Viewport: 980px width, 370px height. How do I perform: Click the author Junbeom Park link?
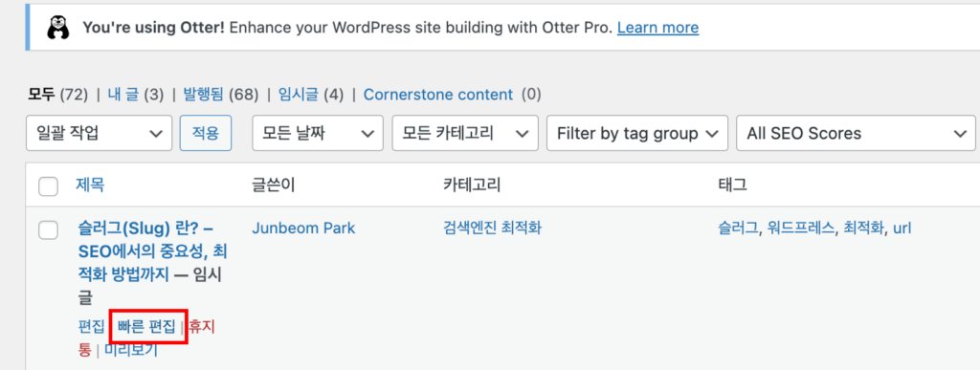coord(303,229)
